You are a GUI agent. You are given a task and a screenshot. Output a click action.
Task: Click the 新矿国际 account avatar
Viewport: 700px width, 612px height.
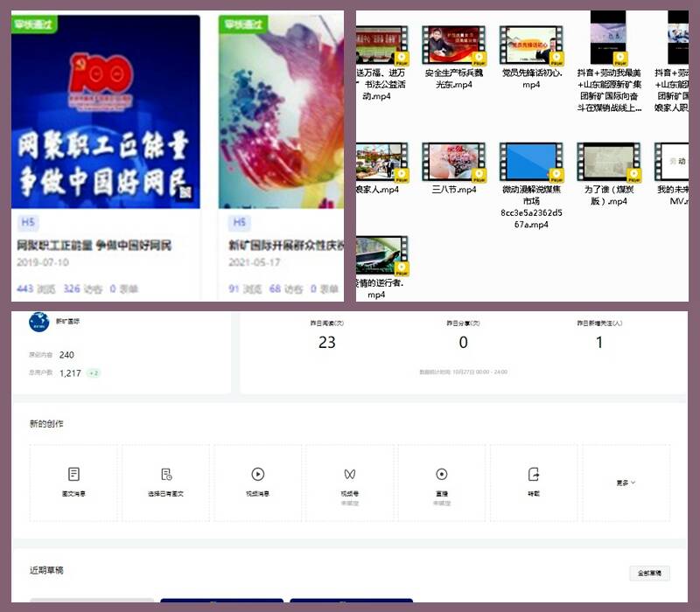(x=38, y=322)
